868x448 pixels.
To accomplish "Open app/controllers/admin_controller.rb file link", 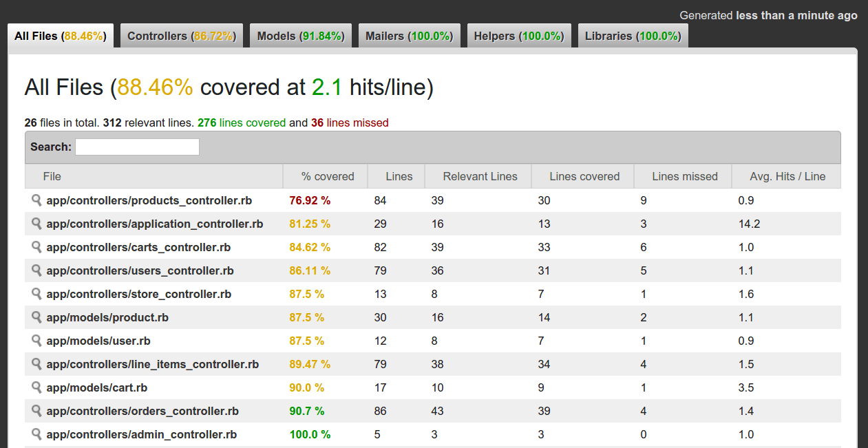I will tap(142, 434).
